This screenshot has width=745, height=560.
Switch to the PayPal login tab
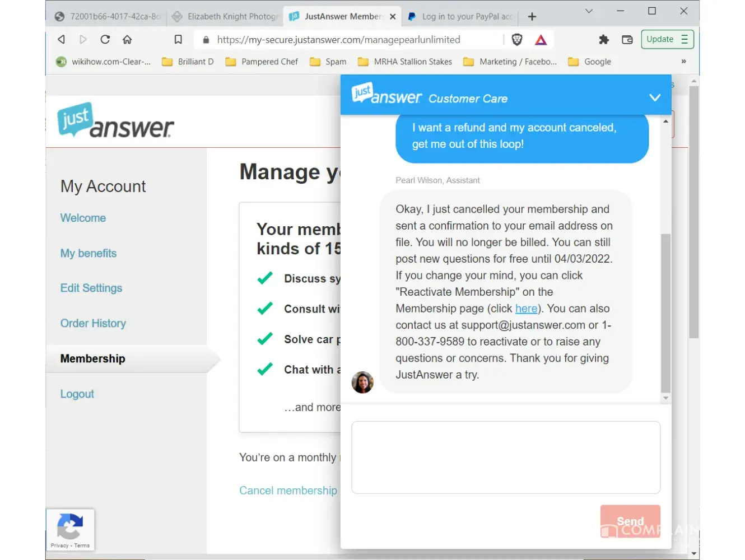coord(460,17)
